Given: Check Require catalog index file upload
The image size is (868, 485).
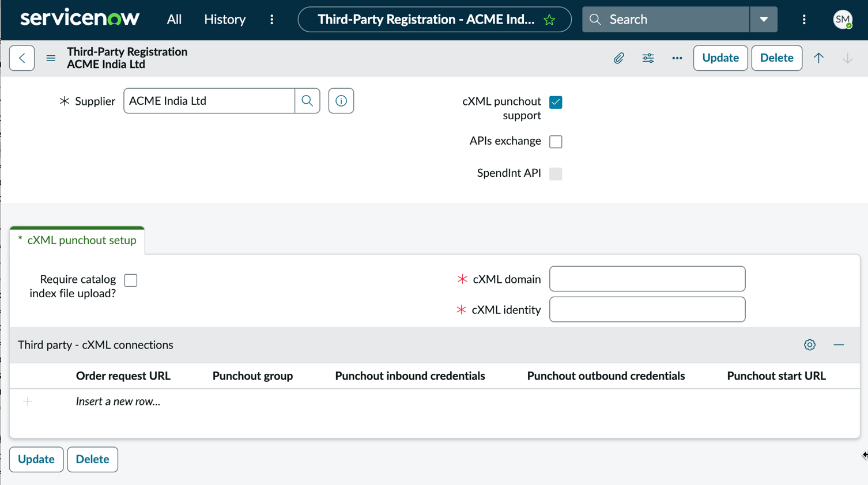Looking at the screenshot, I should [x=131, y=280].
